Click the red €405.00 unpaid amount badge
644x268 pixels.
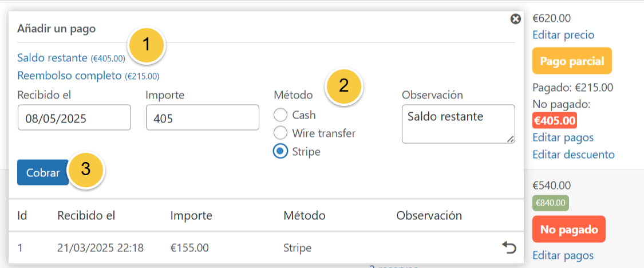[554, 120]
